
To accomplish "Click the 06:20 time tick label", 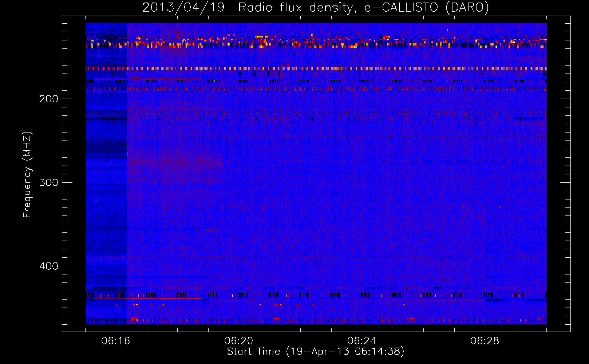I will coord(239,341).
